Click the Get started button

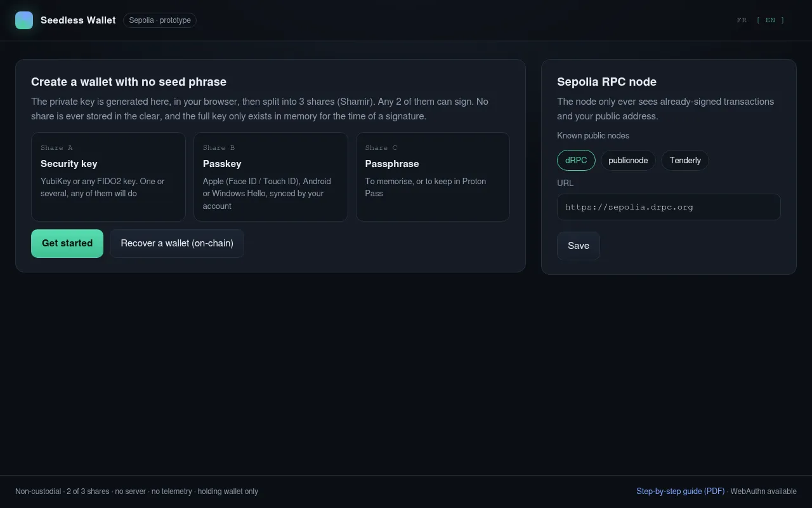click(x=67, y=243)
